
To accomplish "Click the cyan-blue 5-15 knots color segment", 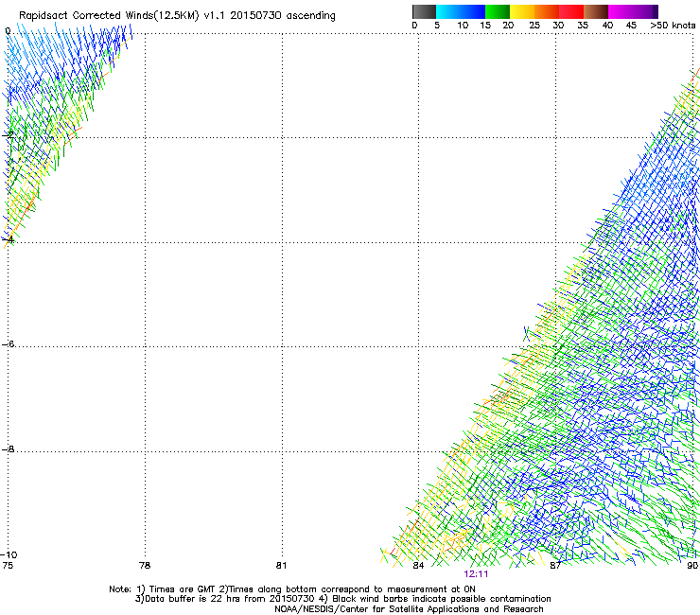I will [461, 11].
